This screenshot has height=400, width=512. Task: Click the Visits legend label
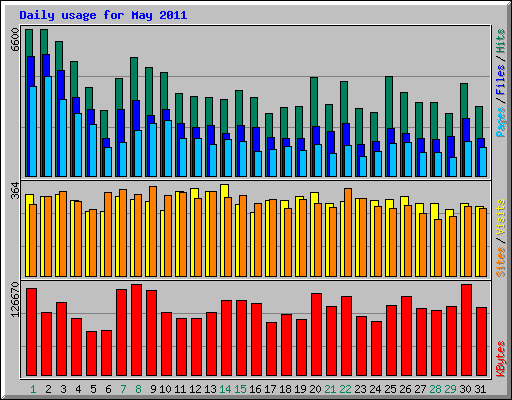point(500,217)
